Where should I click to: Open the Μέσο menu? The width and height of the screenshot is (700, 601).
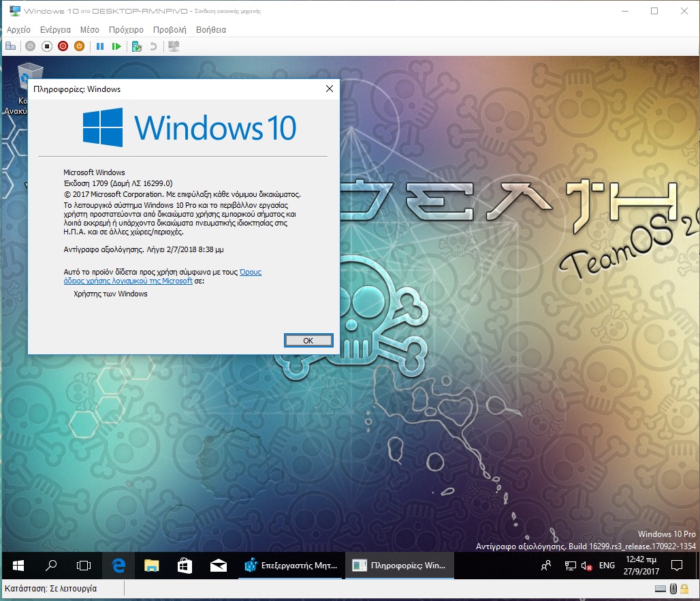[90, 29]
